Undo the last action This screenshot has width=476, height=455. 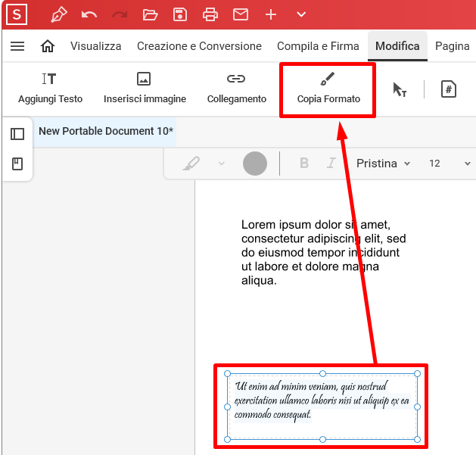pyautogui.click(x=89, y=14)
